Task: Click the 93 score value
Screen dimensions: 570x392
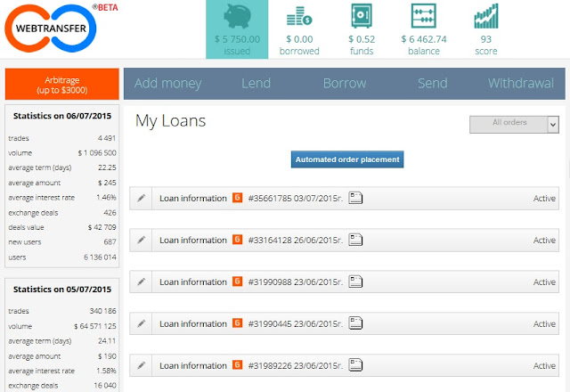Action: [486, 39]
